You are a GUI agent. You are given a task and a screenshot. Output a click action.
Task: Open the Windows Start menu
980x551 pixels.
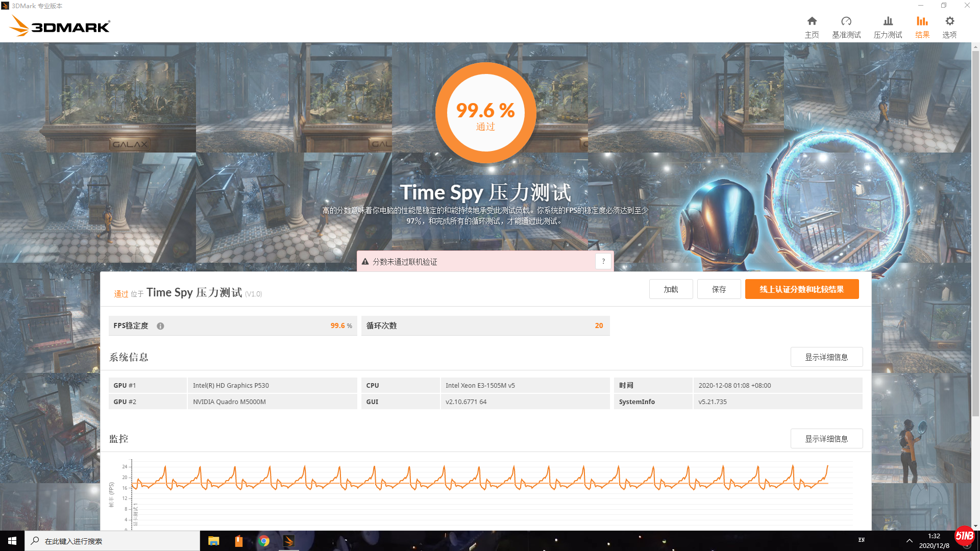(12, 541)
